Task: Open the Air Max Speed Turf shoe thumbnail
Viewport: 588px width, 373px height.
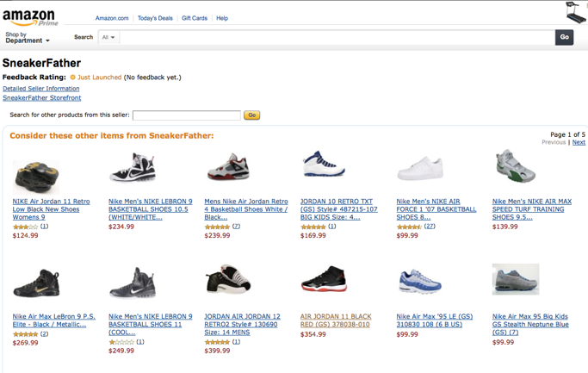Action: click(516, 166)
